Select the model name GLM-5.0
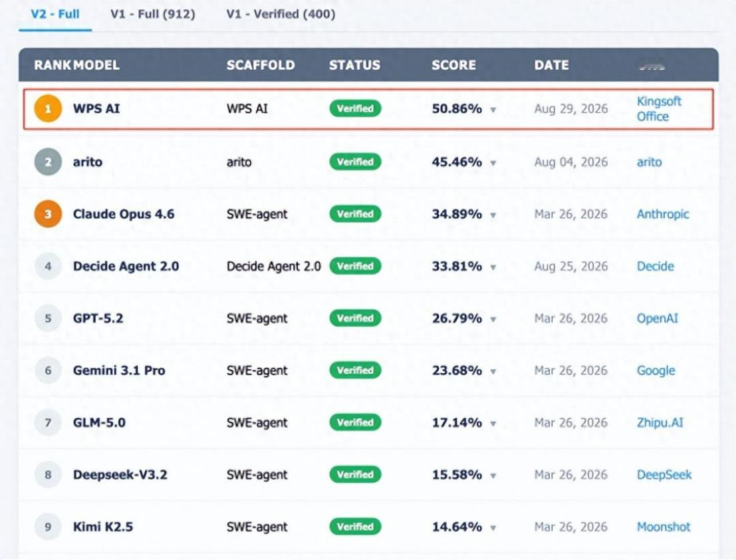 [x=99, y=422]
